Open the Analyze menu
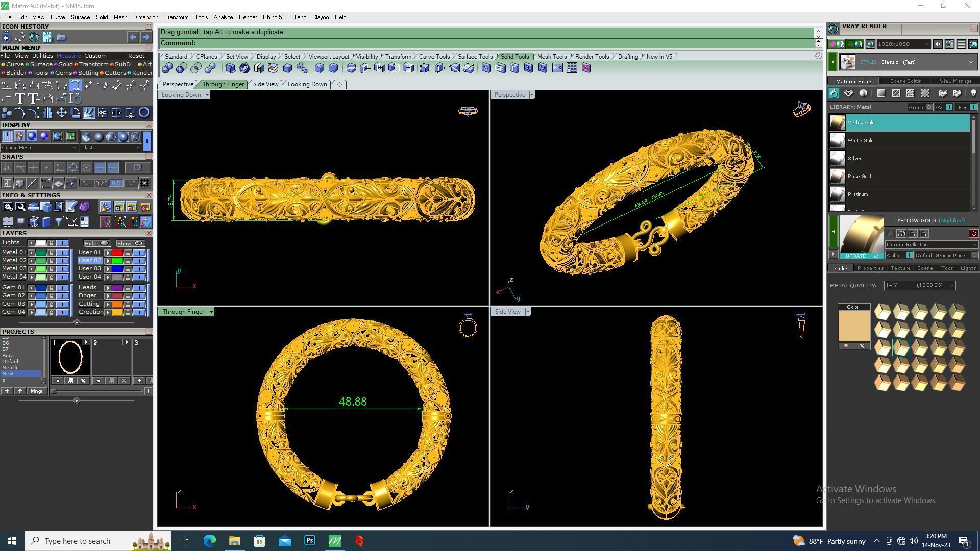 (223, 17)
